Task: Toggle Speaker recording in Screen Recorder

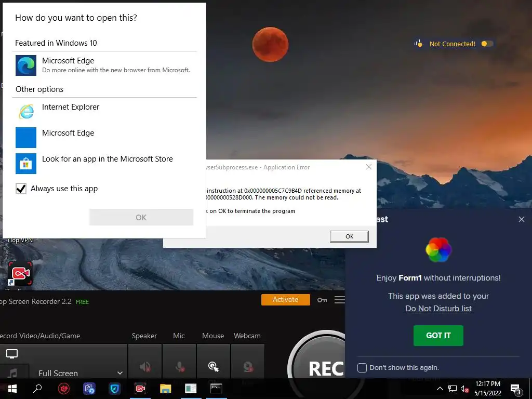Action: (x=145, y=366)
